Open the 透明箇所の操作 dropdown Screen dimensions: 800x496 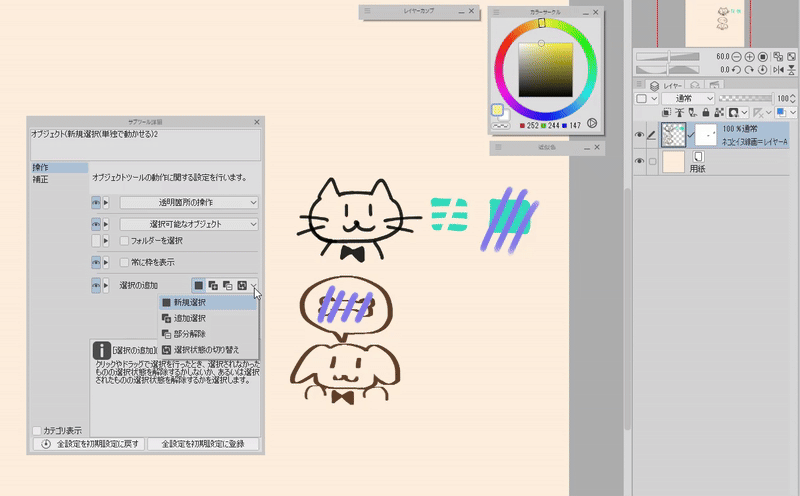(x=189, y=203)
